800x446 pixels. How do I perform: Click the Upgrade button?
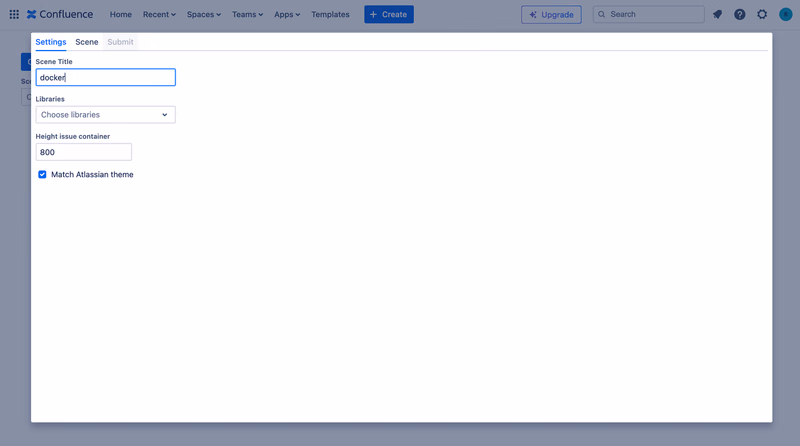click(x=551, y=14)
